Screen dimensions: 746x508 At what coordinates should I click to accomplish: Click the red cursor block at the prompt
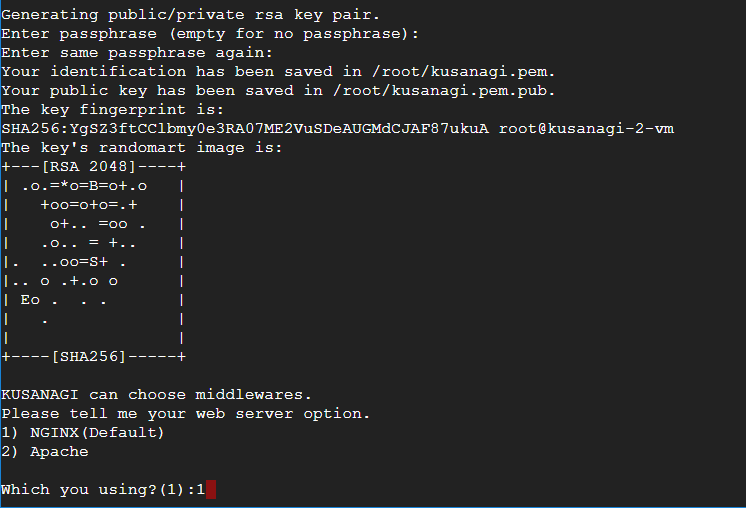tap(210, 489)
